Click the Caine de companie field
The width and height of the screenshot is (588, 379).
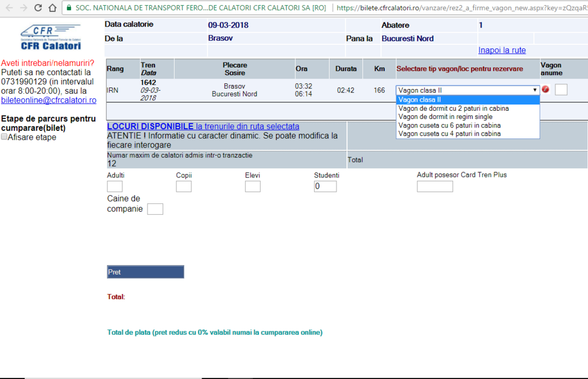(x=155, y=209)
